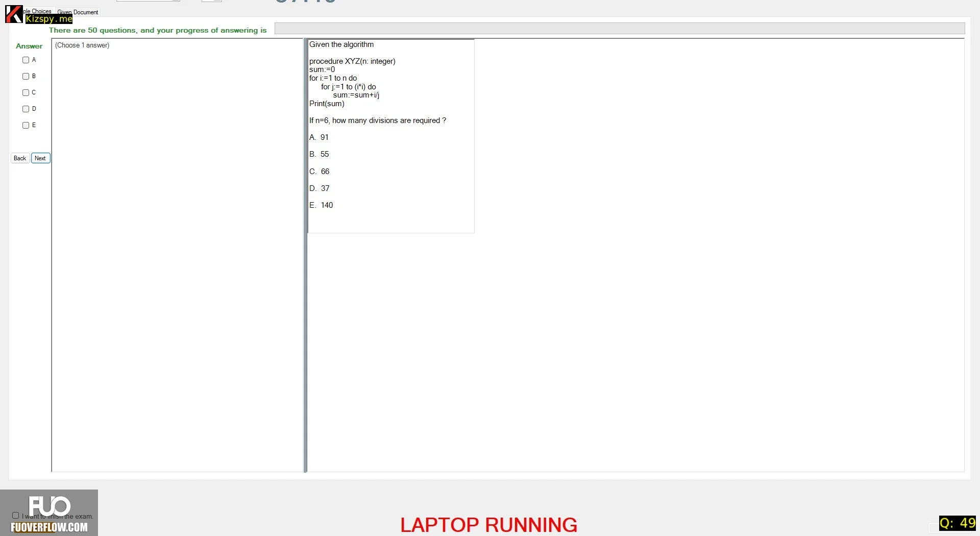Click the answering progress bar

click(620, 29)
